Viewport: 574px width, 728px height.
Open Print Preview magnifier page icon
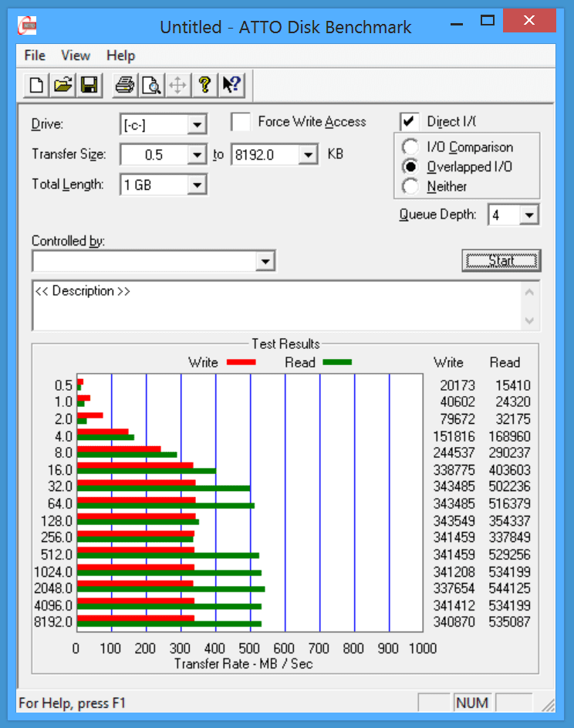click(x=151, y=85)
